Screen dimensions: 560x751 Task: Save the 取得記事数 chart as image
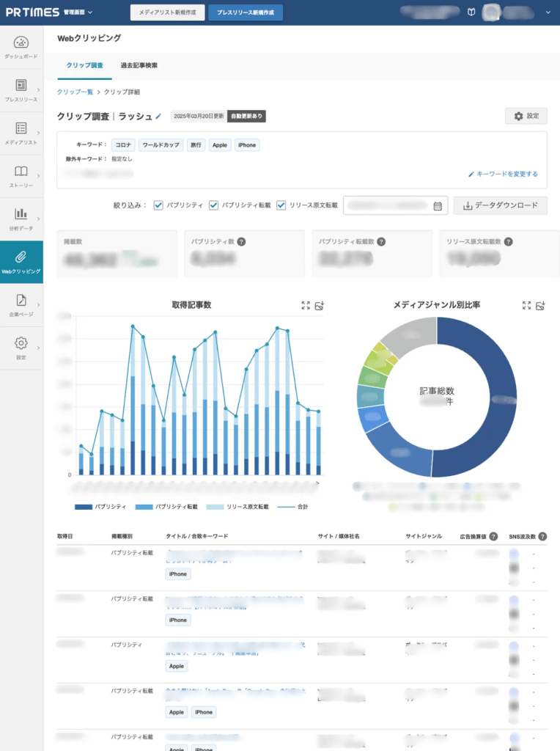click(320, 305)
